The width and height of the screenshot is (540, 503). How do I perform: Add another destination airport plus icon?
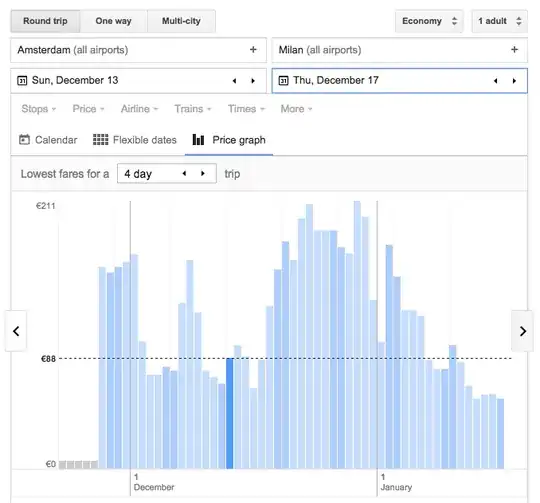click(514, 50)
